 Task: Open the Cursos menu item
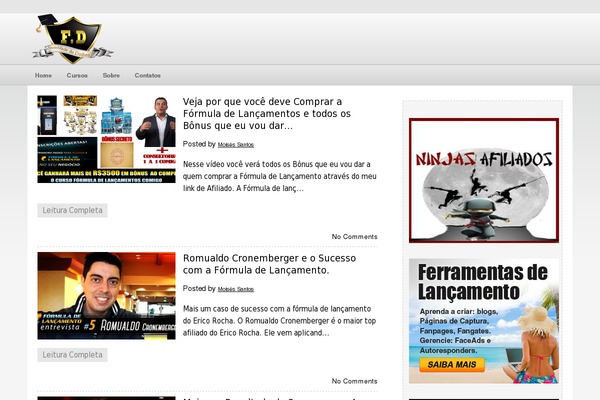click(77, 75)
